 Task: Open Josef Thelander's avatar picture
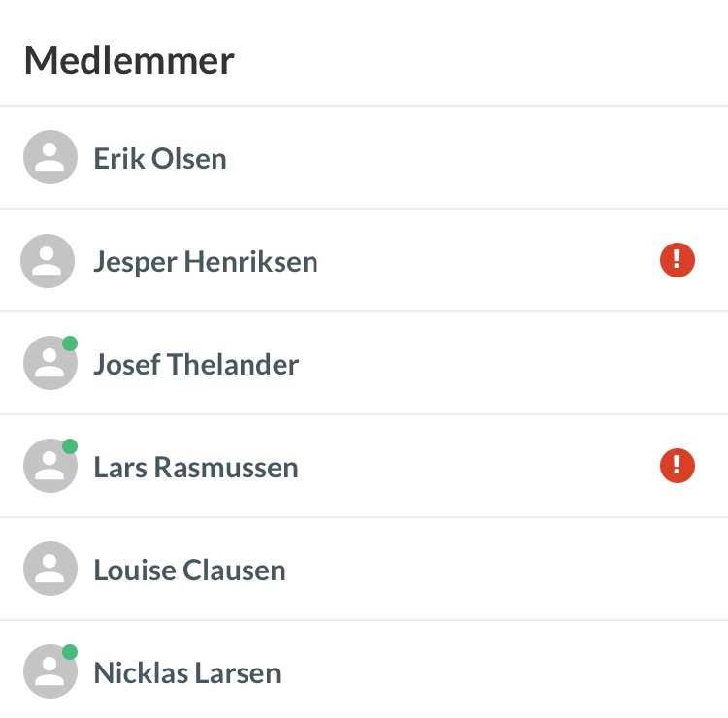click(x=48, y=366)
